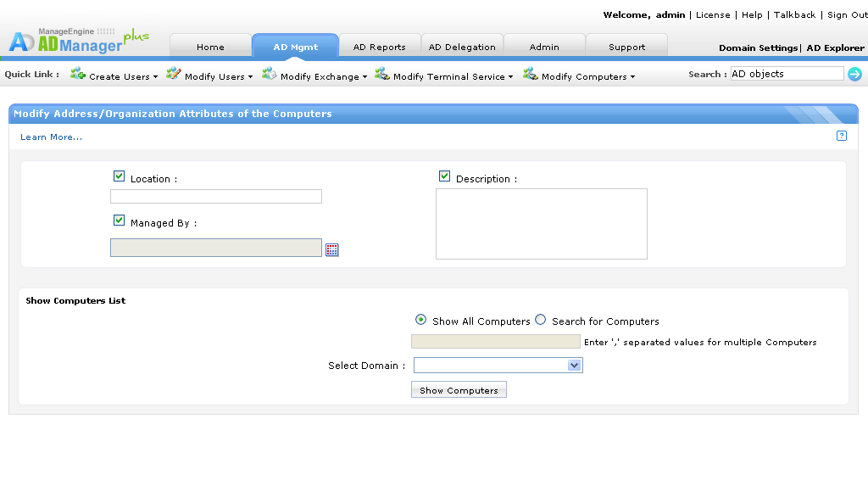Image resolution: width=868 pixels, height=486 pixels.
Task: Uncheck the Location checkbox
Action: tap(120, 176)
